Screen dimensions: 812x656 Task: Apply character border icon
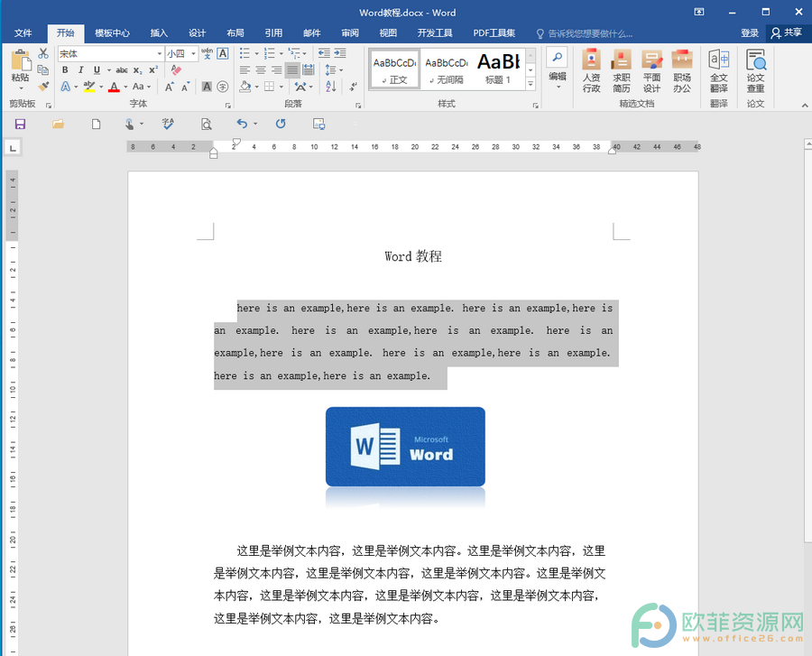223,53
